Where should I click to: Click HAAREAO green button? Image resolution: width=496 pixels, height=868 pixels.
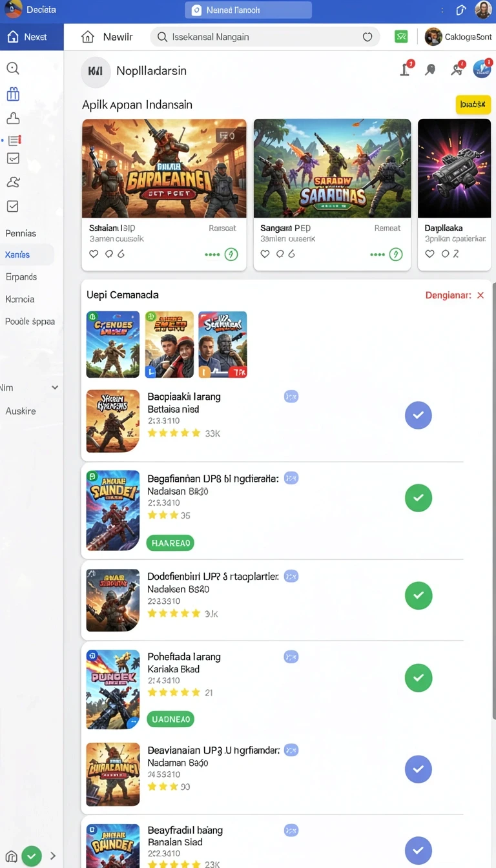[x=170, y=543]
